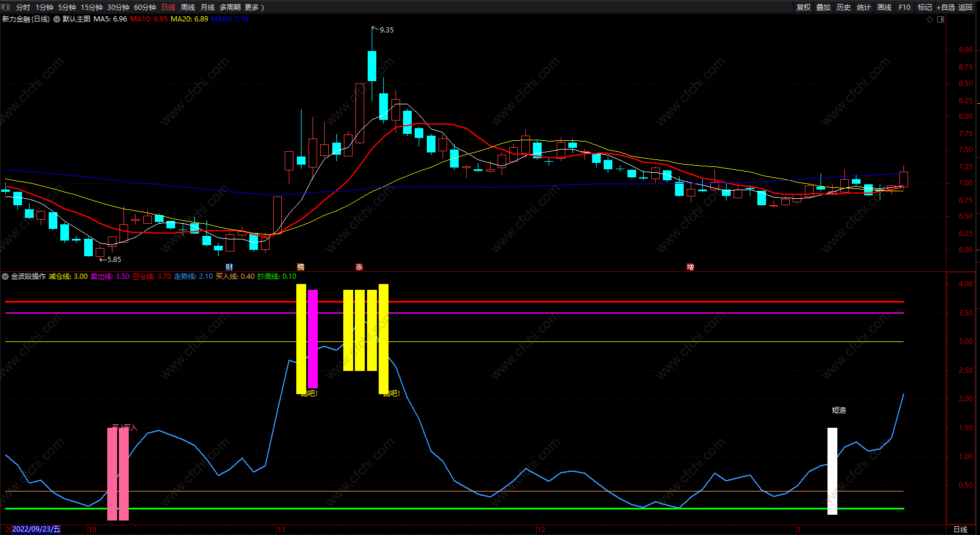Click the 标记 mark tool
This screenshot has height=535, width=980.
tap(924, 7)
